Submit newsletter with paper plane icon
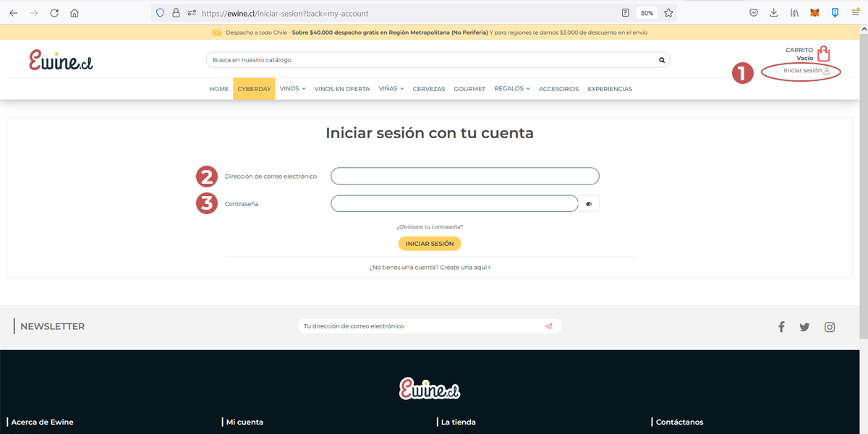This screenshot has height=434, width=868. [x=549, y=326]
